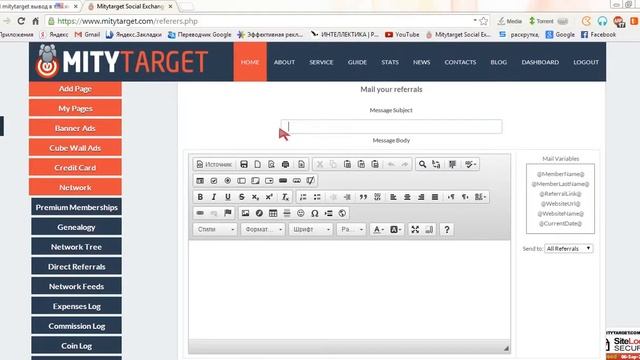Insert a smiley emoticon
640x360 pixels.
pos(301,213)
